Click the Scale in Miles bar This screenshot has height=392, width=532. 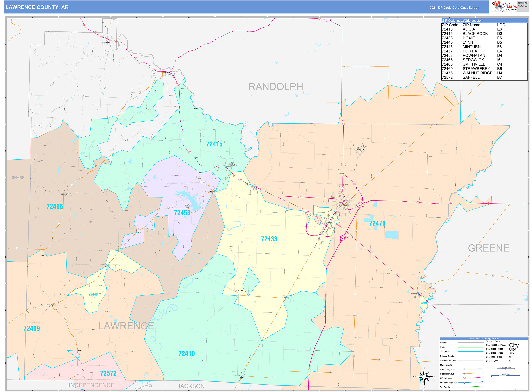[505, 376]
